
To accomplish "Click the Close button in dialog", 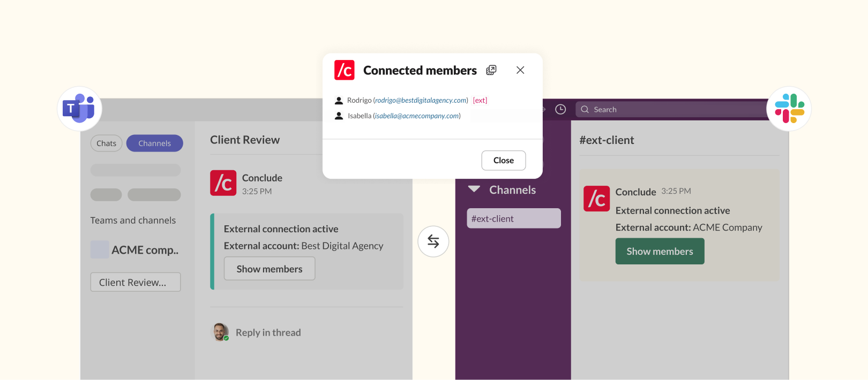I will click(x=504, y=161).
